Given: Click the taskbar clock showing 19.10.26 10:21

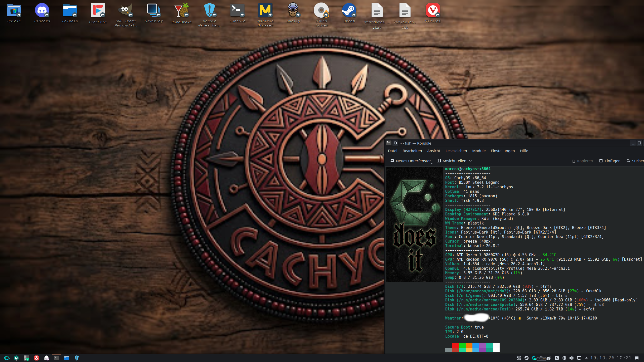Looking at the screenshot, I should tap(611, 358).
